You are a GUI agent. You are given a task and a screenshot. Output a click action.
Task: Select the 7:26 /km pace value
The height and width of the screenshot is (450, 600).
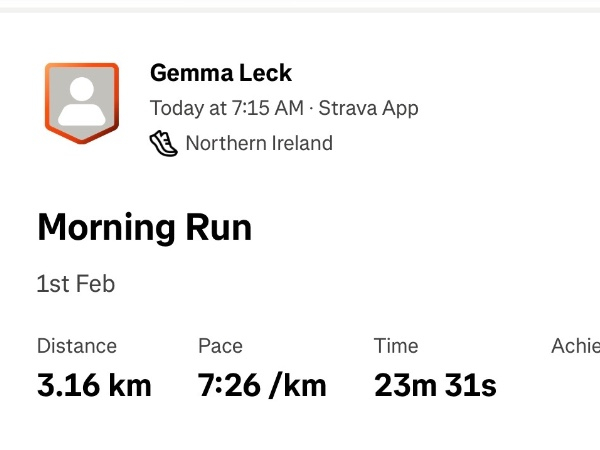(262, 385)
